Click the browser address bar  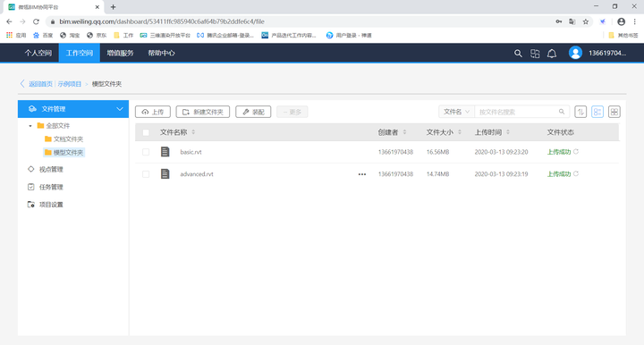click(x=300, y=21)
